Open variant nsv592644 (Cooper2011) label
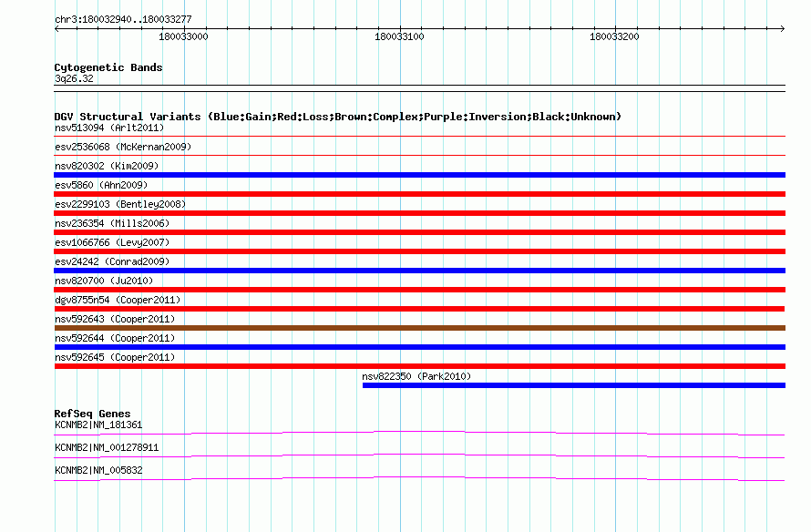Viewport: 811px width, 532px height. [115, 338]
